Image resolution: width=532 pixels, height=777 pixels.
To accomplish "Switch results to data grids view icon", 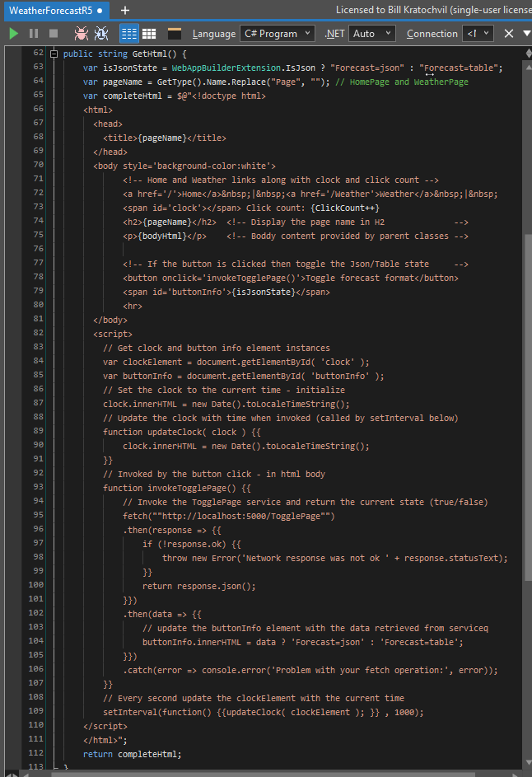I will pos(149,34).
